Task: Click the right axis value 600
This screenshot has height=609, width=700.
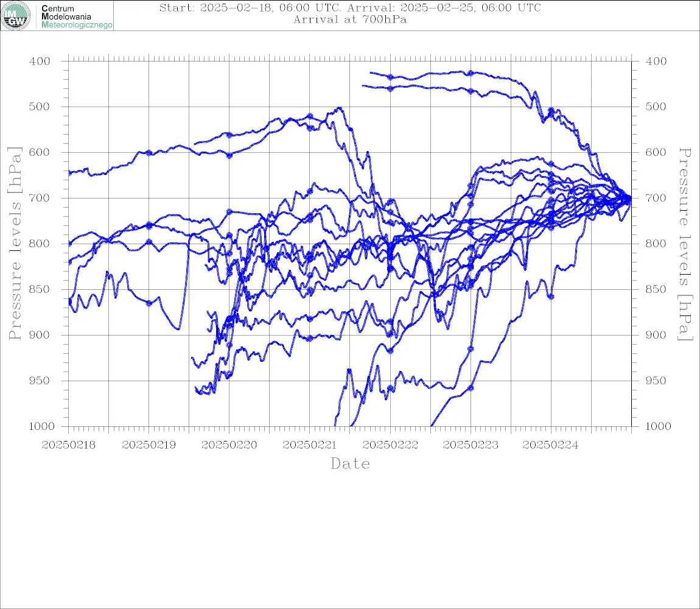Action: (656, 152)
